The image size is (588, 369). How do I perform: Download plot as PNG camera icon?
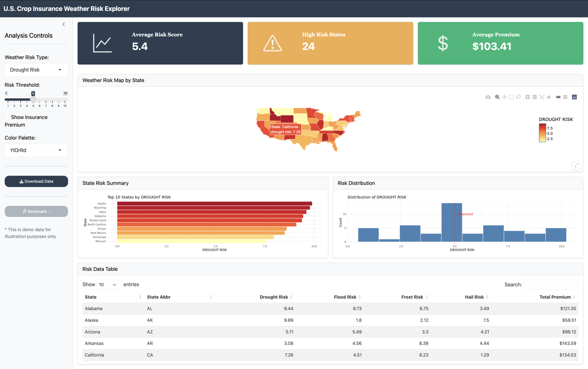pyautogui.click(x=488, y=97)
